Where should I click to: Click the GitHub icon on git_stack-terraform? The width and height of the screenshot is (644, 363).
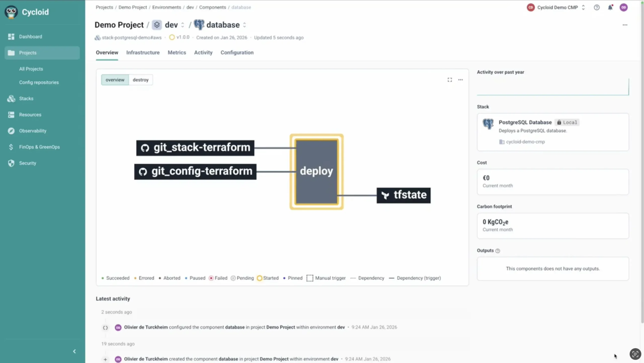coord(145,148)
